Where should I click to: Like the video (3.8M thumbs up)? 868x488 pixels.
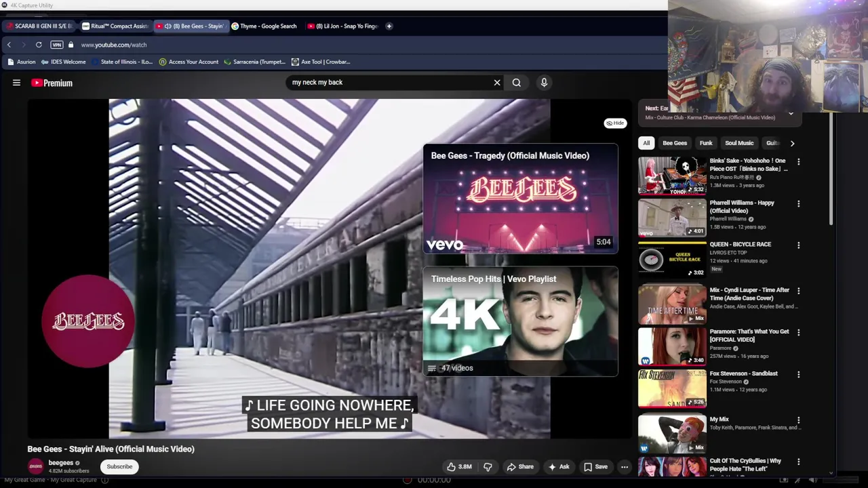pyautogui.click(x=459, y=466)
